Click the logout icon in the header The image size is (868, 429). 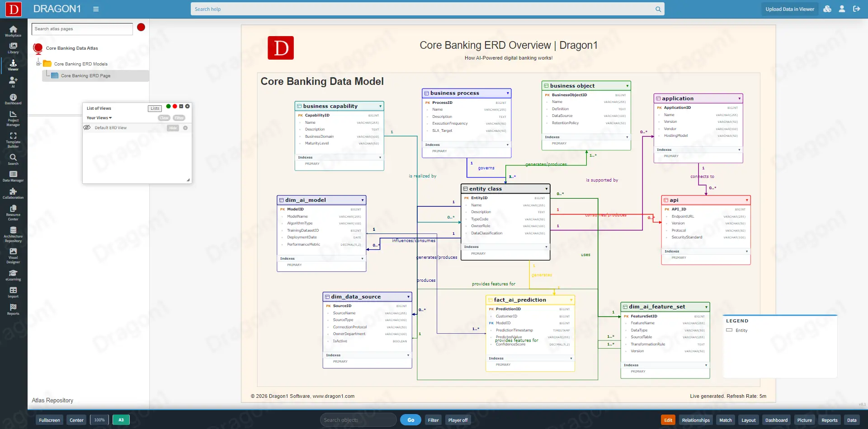(856, 9)
